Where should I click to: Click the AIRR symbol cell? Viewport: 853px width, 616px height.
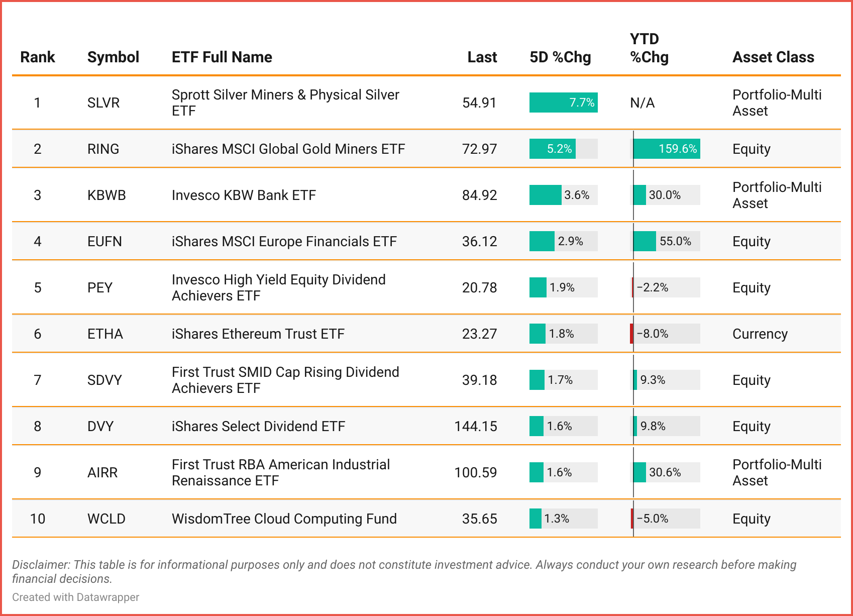[x=102, y=472]
